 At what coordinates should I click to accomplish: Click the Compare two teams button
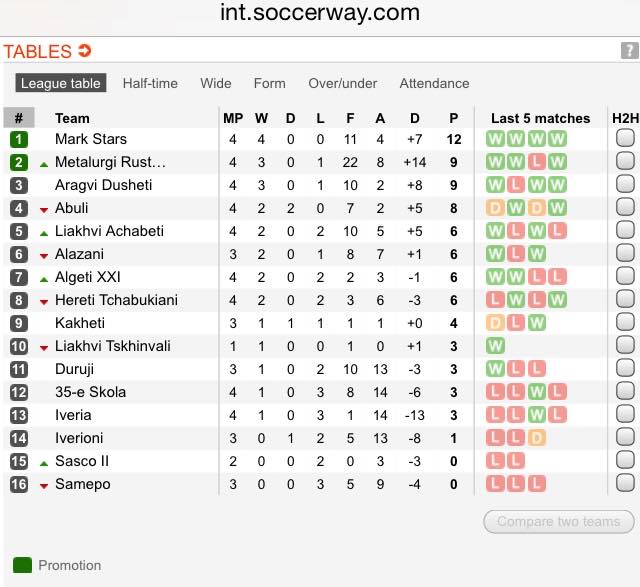click(x=559, y=521)
